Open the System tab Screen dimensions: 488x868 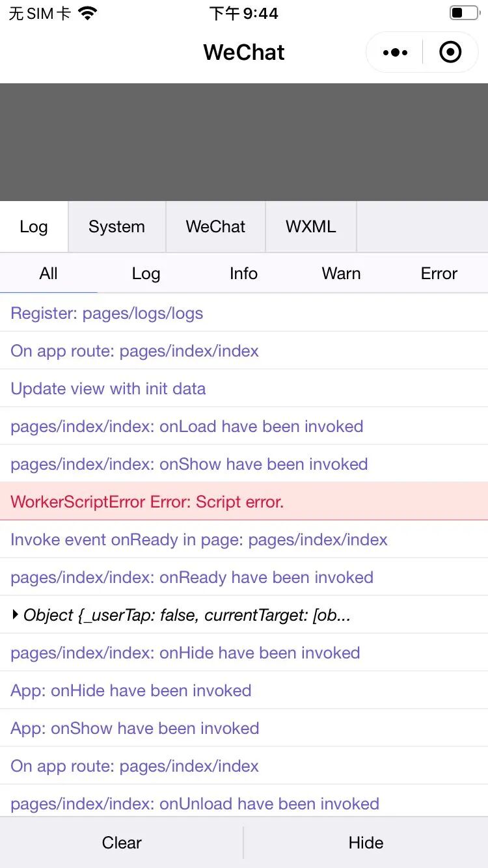pyautogui.click(x=117, y=226)
